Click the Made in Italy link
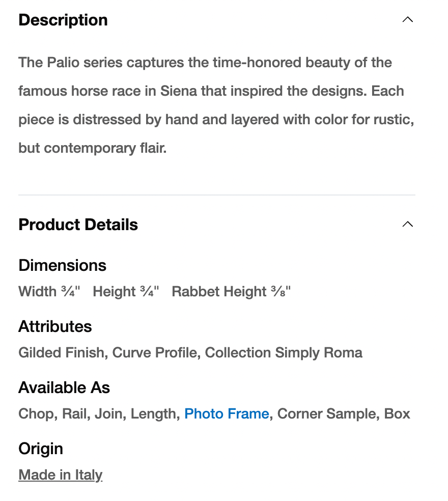 point(61,475)
